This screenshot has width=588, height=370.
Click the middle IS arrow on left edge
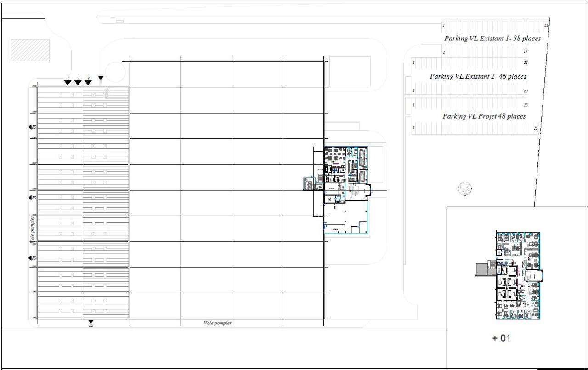pos(31,197)
